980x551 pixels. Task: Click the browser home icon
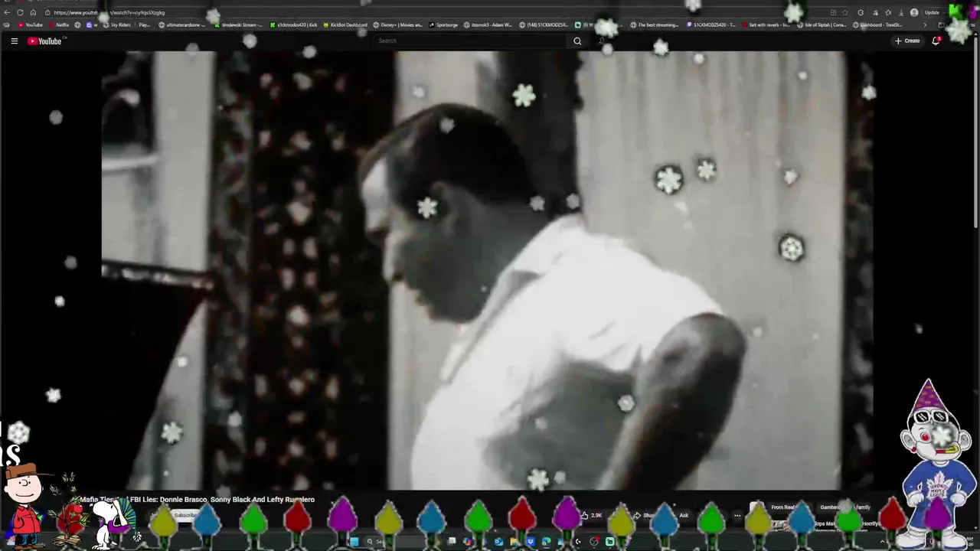coord(33,12)
